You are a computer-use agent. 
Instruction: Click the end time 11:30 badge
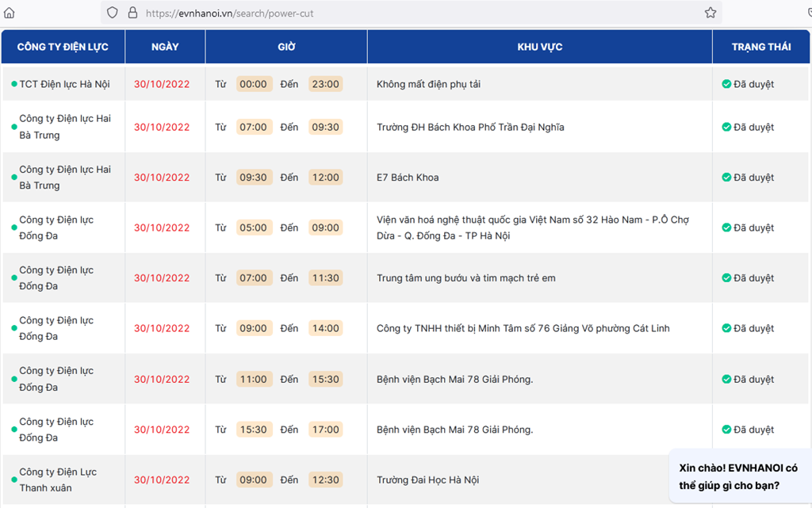[x=325, y=278]
